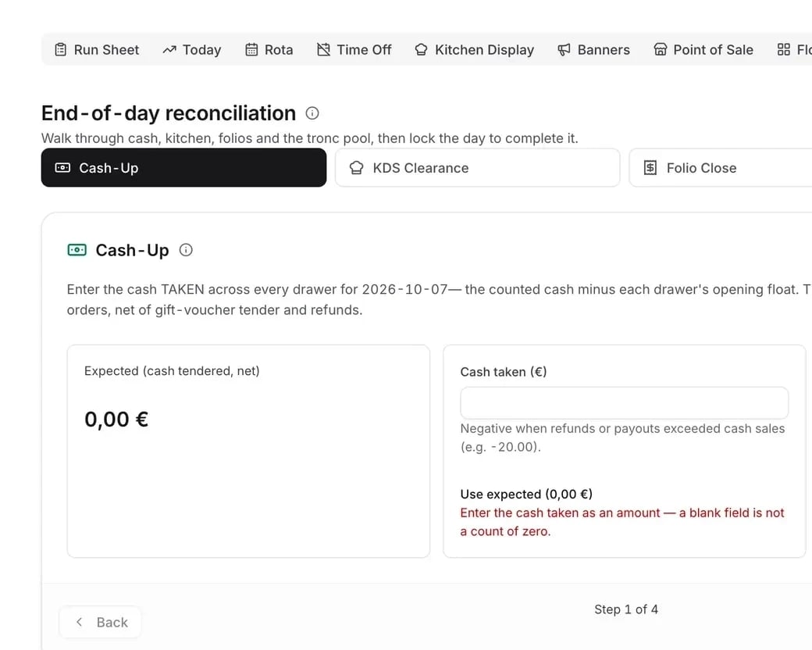
Task: Click the Point of Sale store icon
Action: (661, 50)
